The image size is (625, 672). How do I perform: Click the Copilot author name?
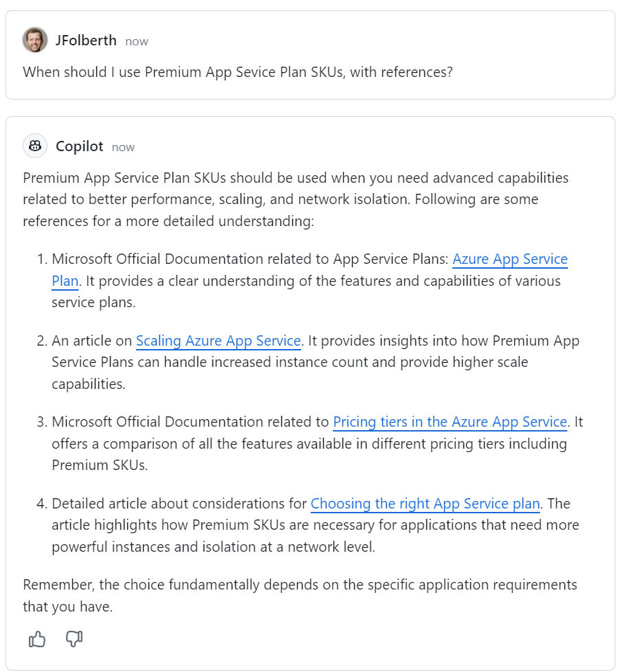coord(79,147)
